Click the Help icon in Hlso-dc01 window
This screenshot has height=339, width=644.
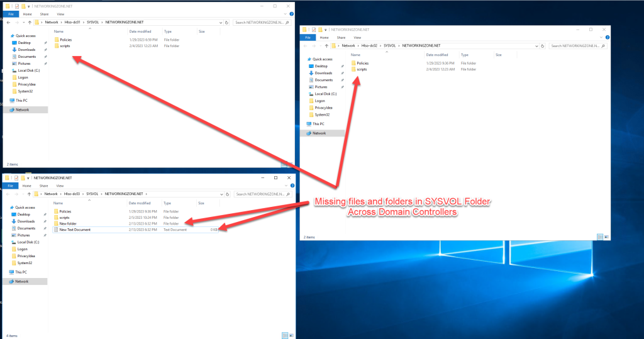tap(291, 13)
